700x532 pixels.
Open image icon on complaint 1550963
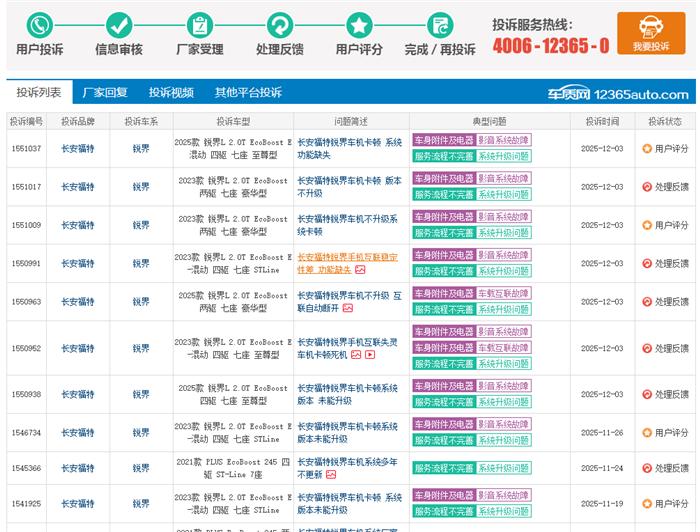pos(347,309)
